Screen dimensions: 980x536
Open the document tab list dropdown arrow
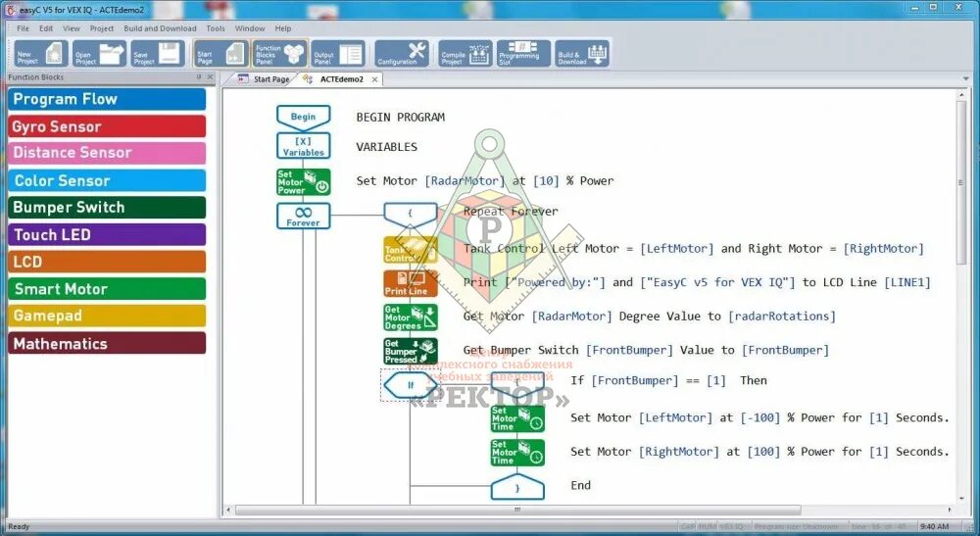[x=965, y=79]
